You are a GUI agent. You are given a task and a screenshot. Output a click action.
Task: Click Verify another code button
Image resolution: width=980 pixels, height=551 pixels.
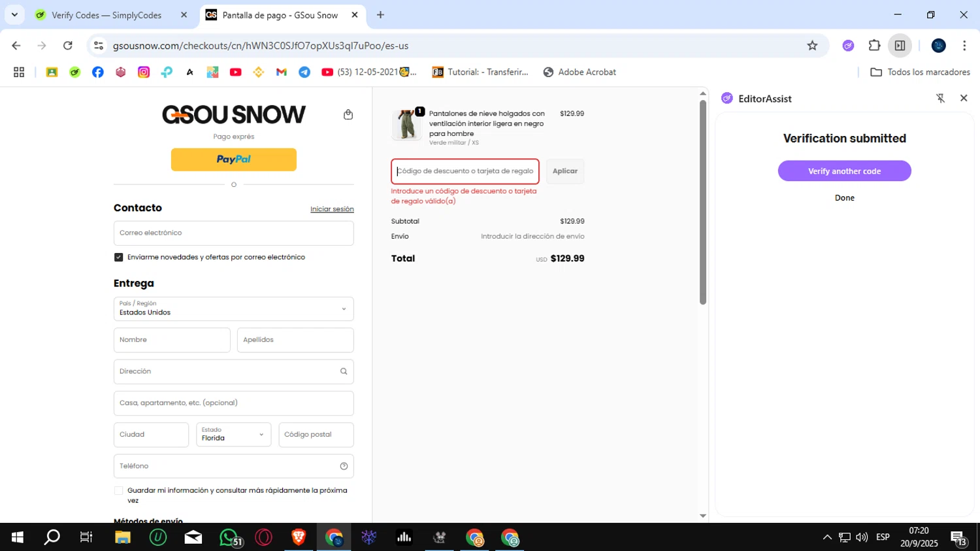click(844, 171)
